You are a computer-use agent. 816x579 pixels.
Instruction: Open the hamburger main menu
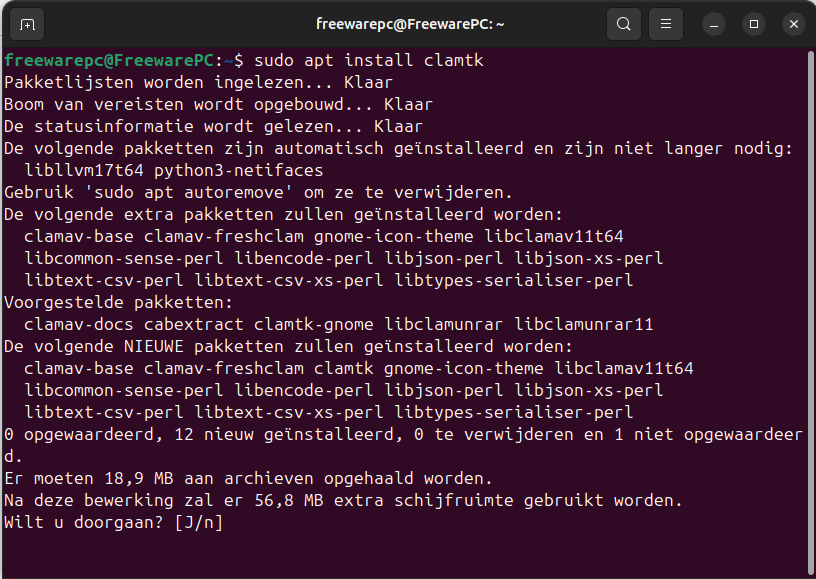click(x=665, y=24)
